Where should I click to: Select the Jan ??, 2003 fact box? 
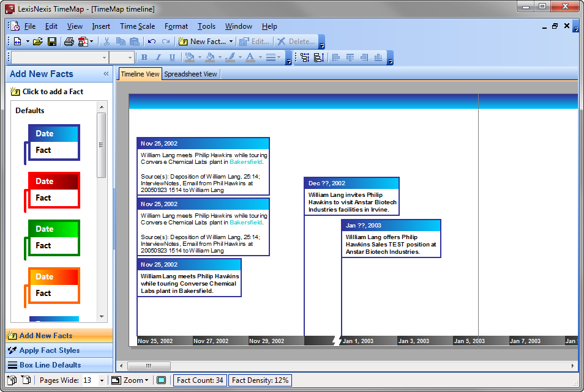pyautogui.click(x=391, y=239)
